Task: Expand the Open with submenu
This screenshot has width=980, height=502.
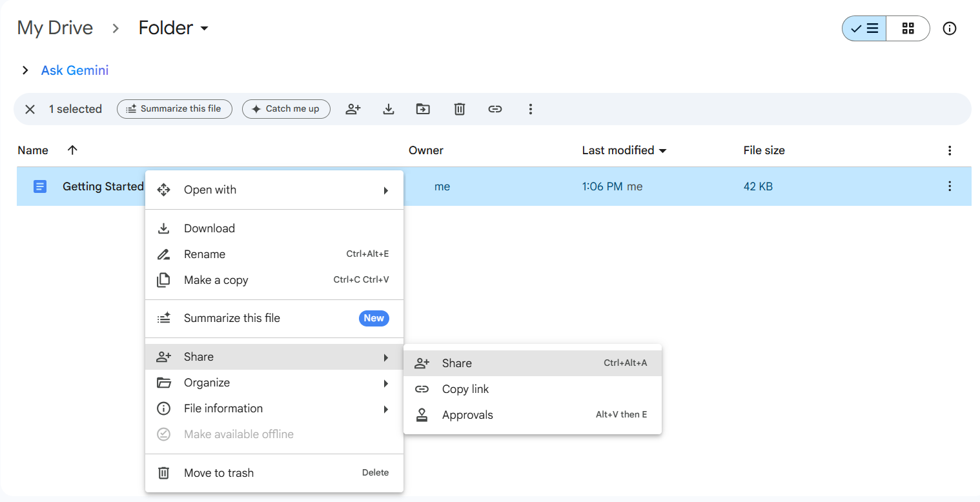Action: click(x=274, y=190)
